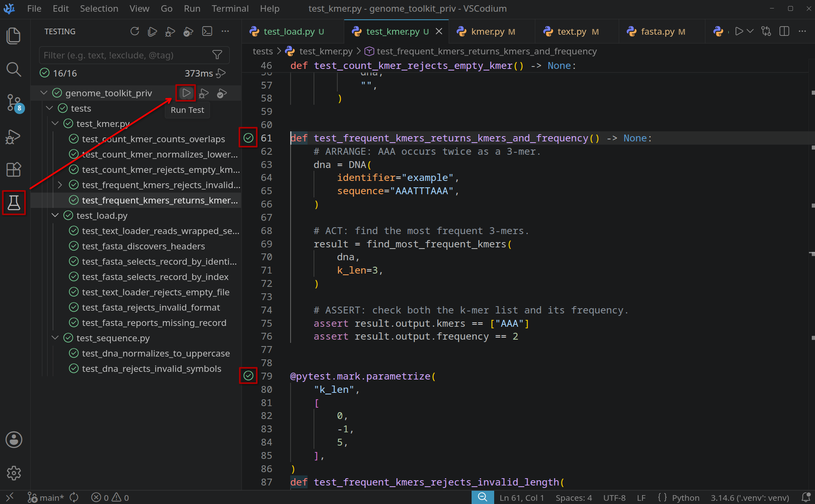
Task: Click test_kmer.py breadcrumb segment
Action: [319, 51]
